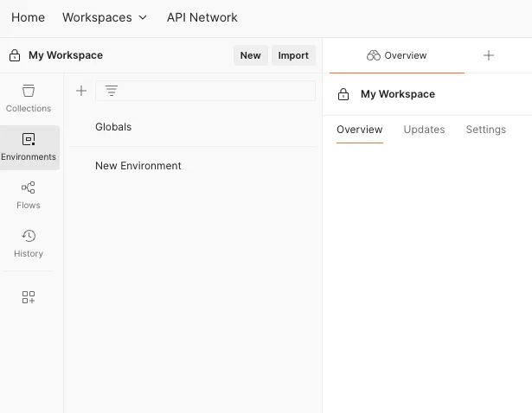Image resolution: width=532 pixels, height=413 pixels.
Task: Open a new tab with plus icon
Action: tap(489, 55)
